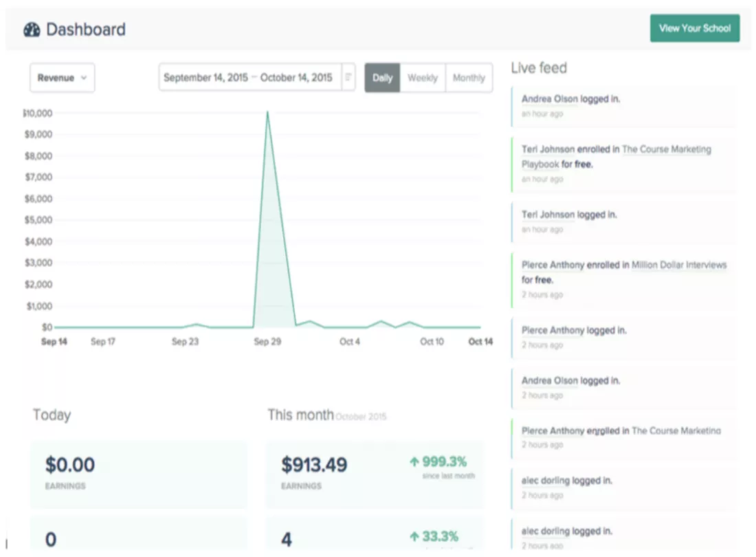Click the dashboard gauge icon

pyautogui.click(x=32, y=30)
